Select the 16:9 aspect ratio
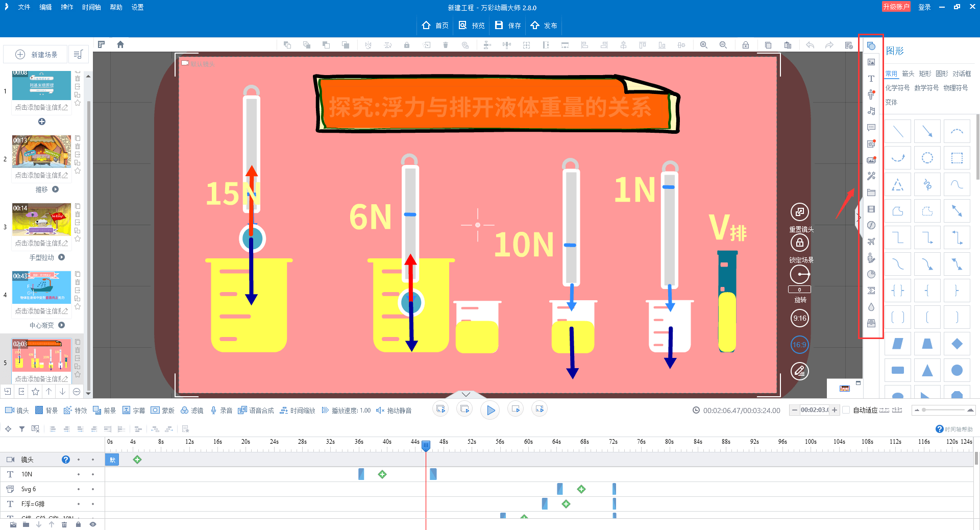This screenshot has height=530, width=980. point(800,345)
